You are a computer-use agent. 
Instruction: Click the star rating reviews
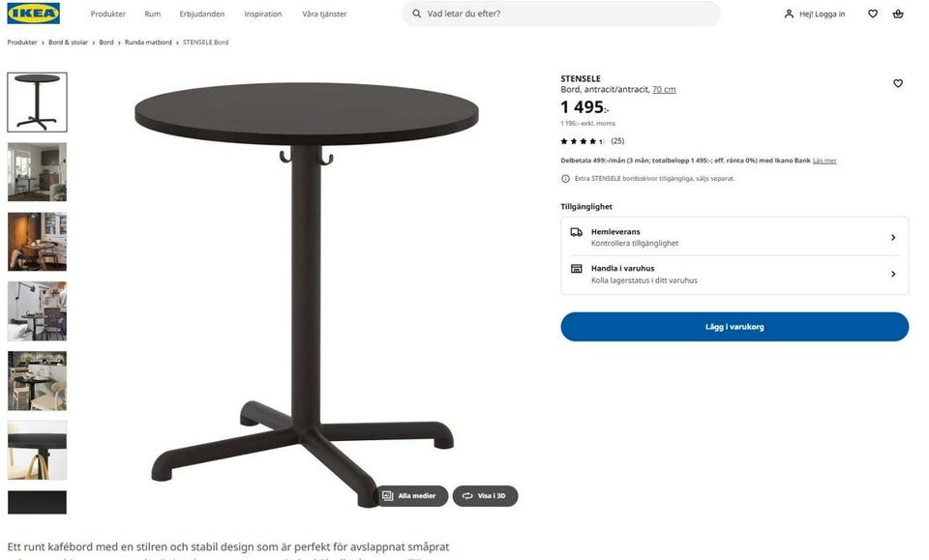pyautogui.click(x=592, y=141)
